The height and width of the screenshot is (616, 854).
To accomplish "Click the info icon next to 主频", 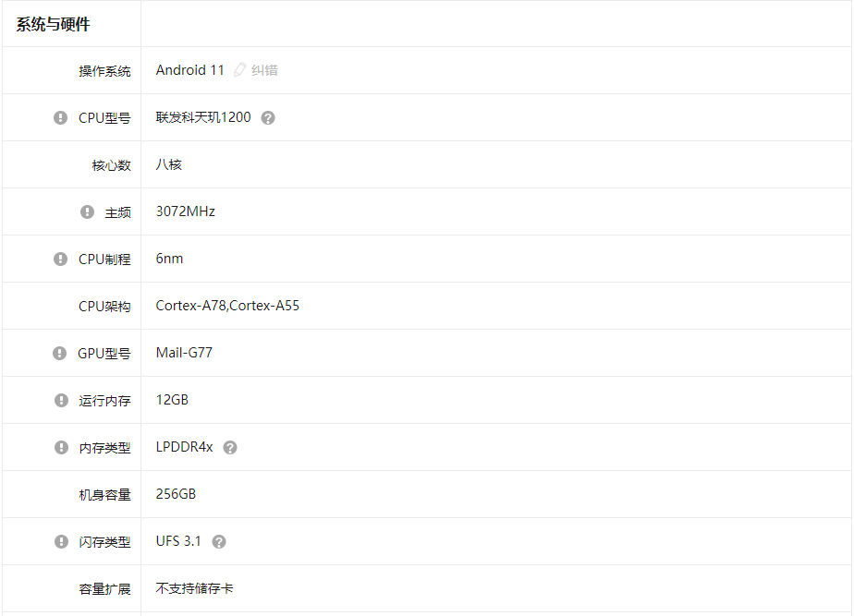I will click(x=86, y=211).
